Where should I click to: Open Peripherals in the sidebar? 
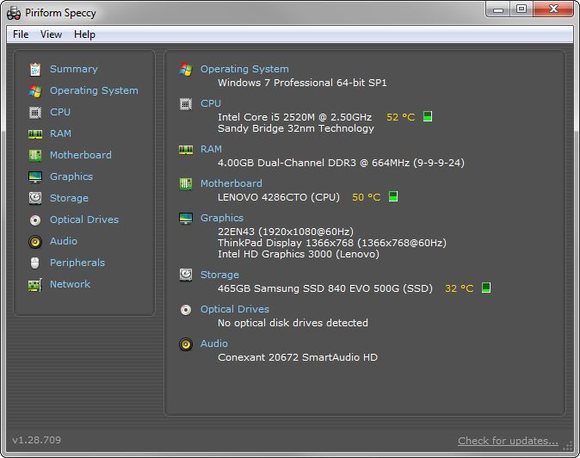77,263
